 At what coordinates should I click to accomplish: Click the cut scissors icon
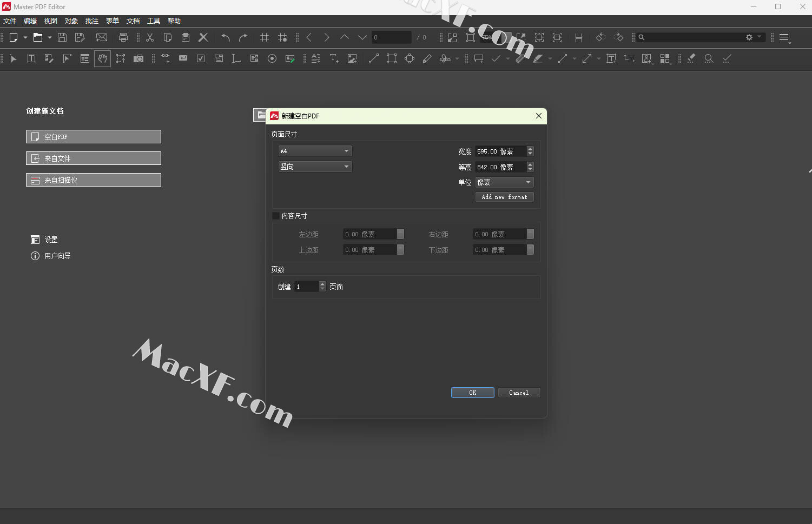pos(150,37)
